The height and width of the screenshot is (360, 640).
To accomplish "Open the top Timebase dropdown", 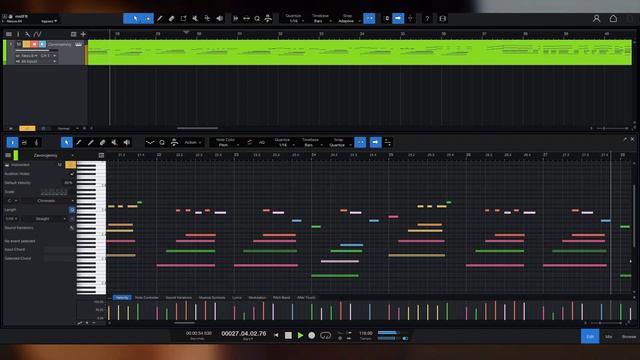I will tap(321, 21).
